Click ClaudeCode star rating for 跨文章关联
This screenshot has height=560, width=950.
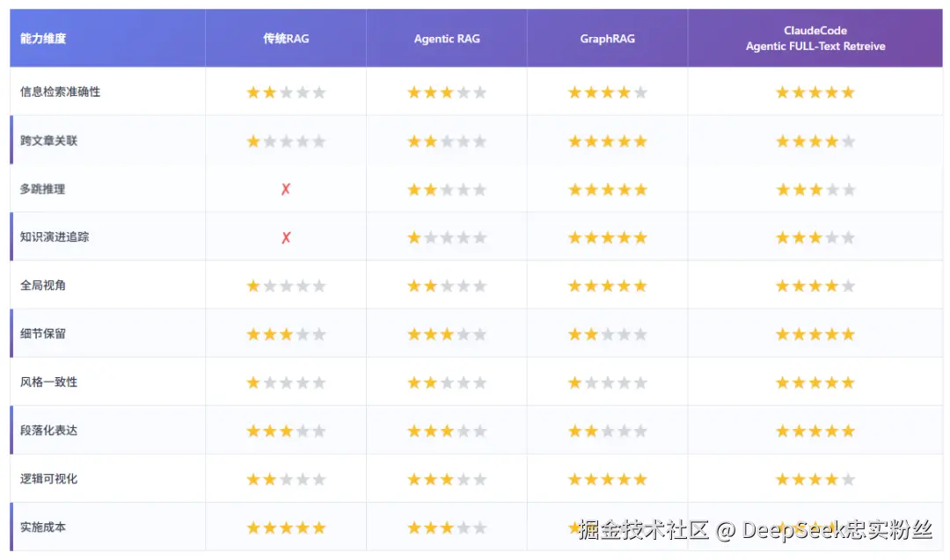(815, 142)
